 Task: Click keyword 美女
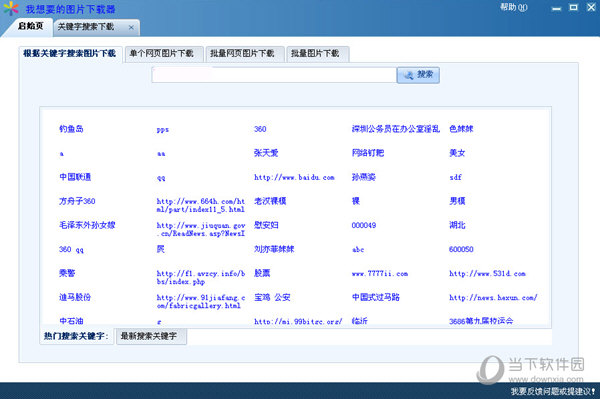tap(457, 153)
